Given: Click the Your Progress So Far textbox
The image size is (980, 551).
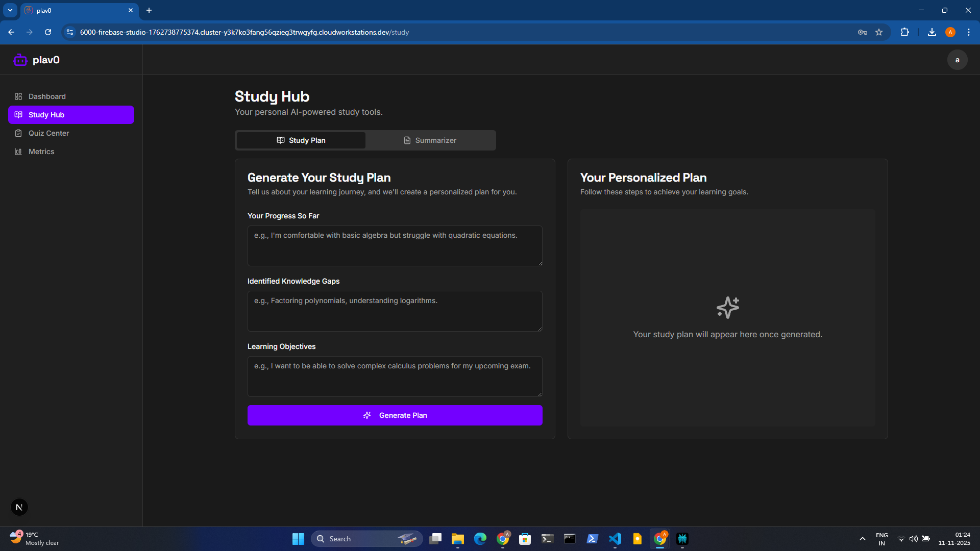Looking at the screenshot, I should coord(395,245).
